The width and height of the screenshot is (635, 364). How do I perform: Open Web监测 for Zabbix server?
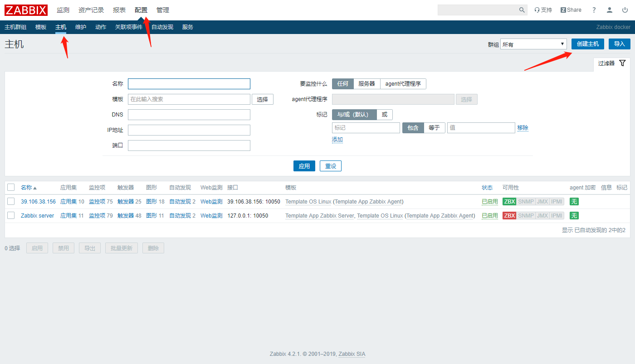click(211, 216)
